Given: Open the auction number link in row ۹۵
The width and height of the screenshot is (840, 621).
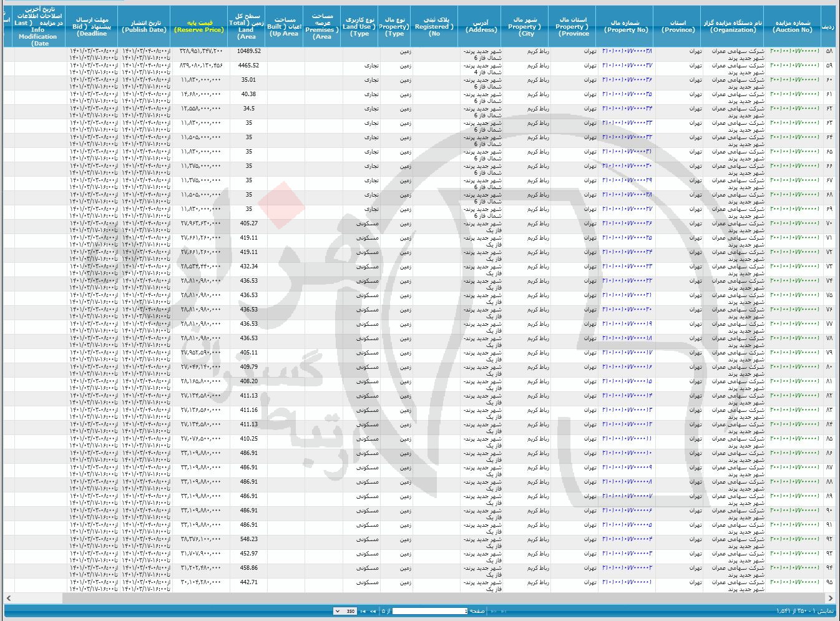Looking at the screenshot, I should [795, 582].
